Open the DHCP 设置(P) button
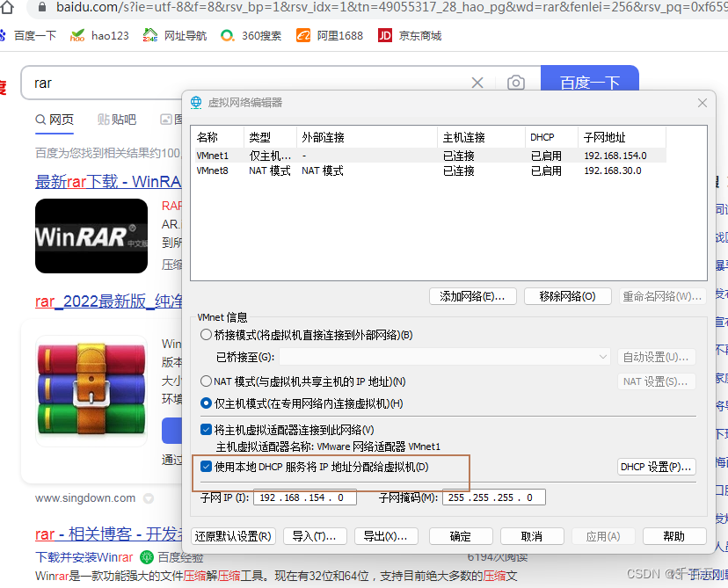The image size is (728, 588). point(656,467)
